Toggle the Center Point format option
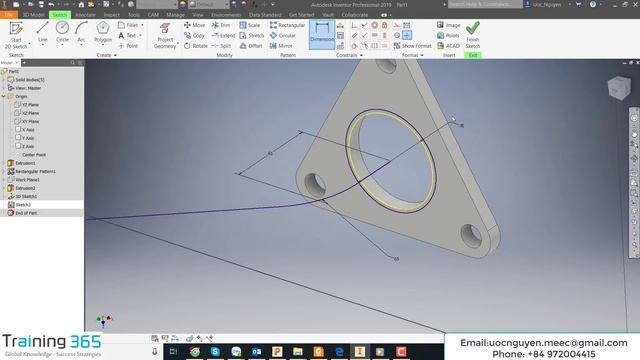Viewport: 640px width, 360px height. pyautogui.click(x=407, y=36)
